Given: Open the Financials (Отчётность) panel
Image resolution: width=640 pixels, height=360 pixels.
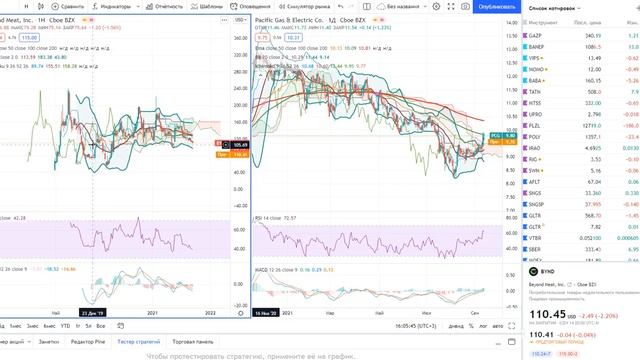Looking at the screenshot, I should pos(164,7).
